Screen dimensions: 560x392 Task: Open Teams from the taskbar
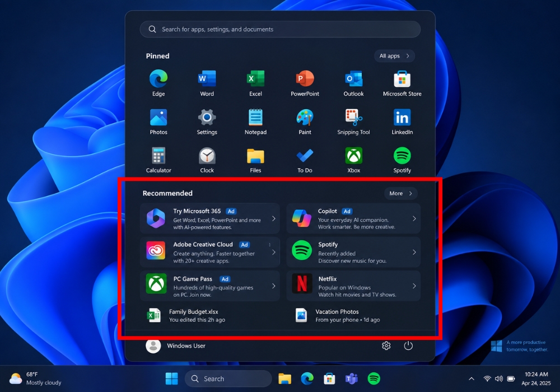point(352,379)
